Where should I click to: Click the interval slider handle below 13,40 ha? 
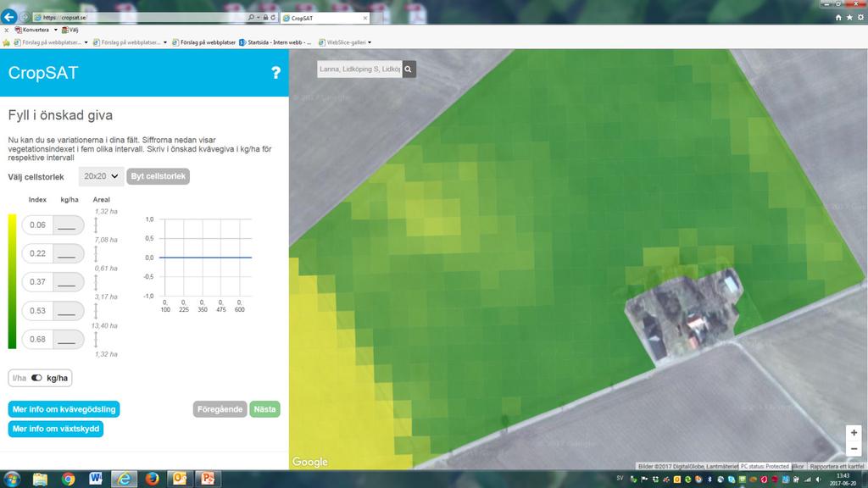pyautogui.click(x=96, y=339)
